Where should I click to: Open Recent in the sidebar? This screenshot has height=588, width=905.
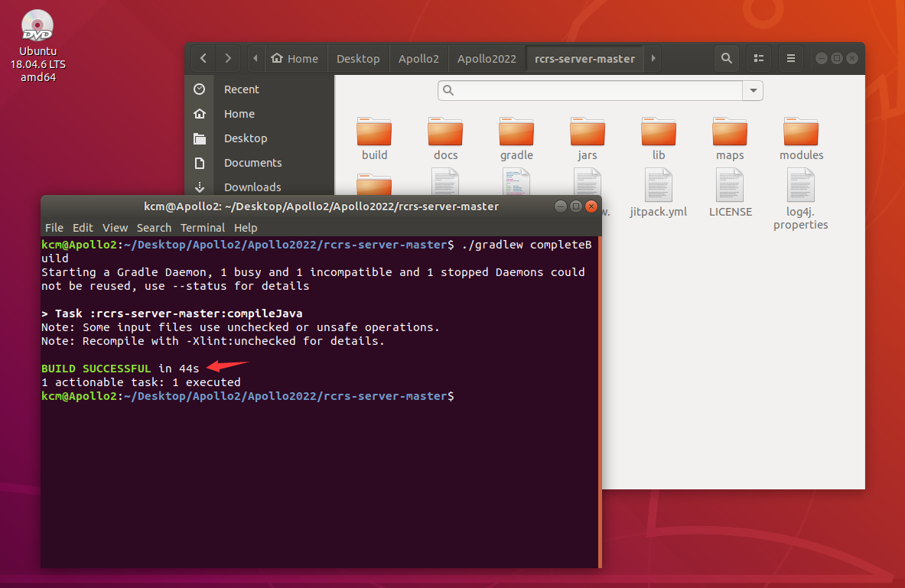coord(241,89)
